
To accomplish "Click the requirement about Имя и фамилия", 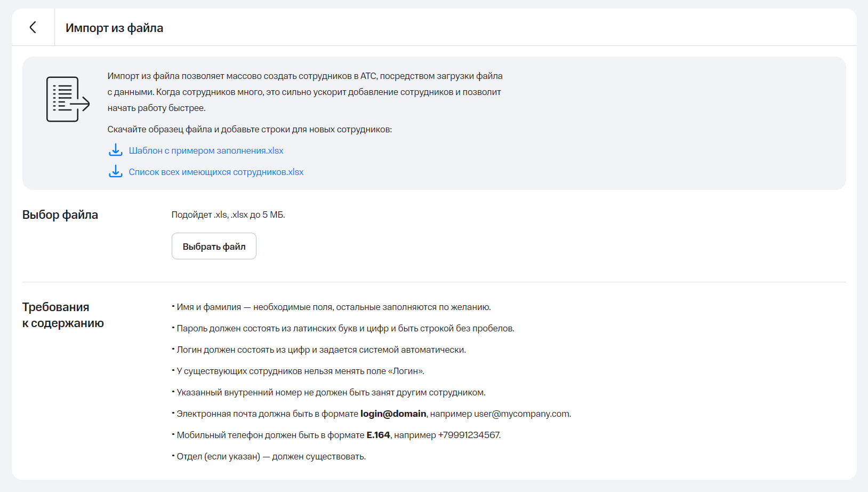I will pyautogui.click(x=333, y=307).
